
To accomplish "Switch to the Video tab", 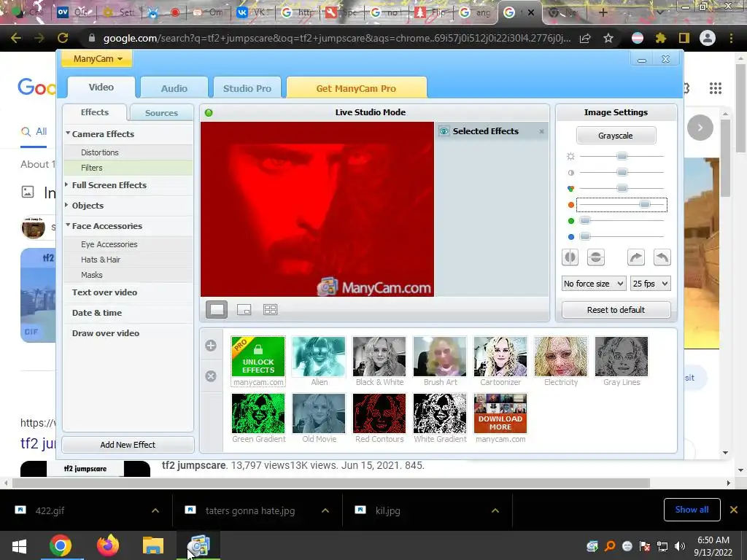I will tap(101, 87).
